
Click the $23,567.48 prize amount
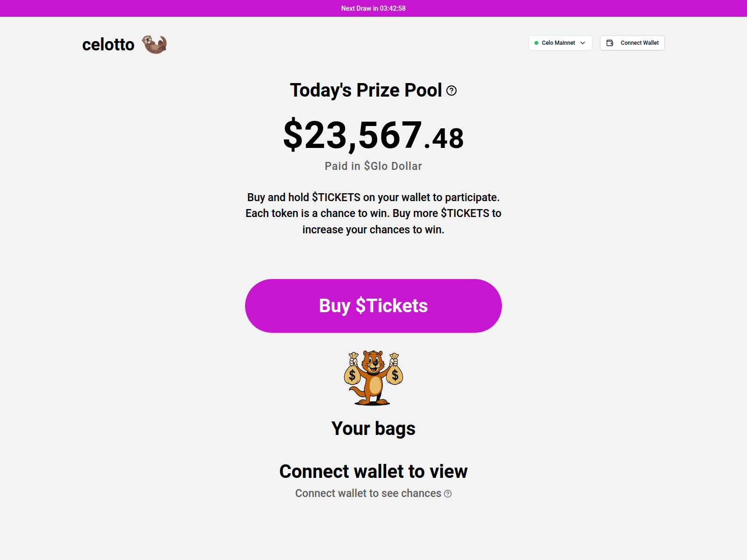373,135
